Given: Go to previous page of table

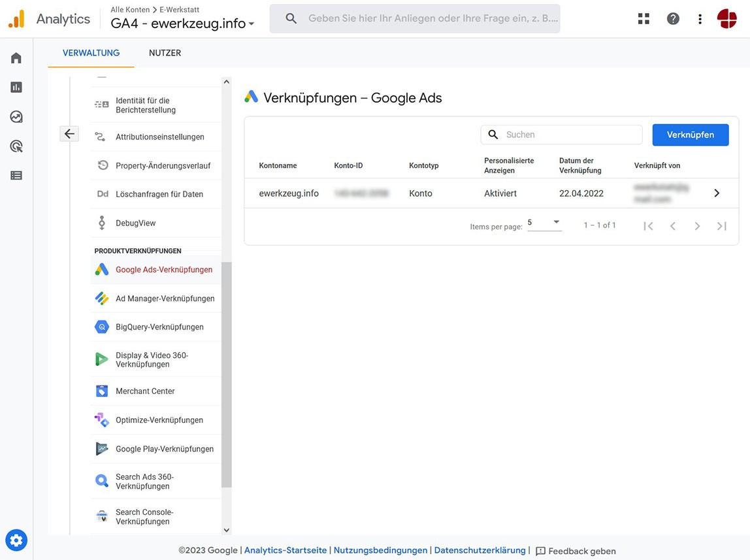Looking at the screenshot, I should pos(672,225).
